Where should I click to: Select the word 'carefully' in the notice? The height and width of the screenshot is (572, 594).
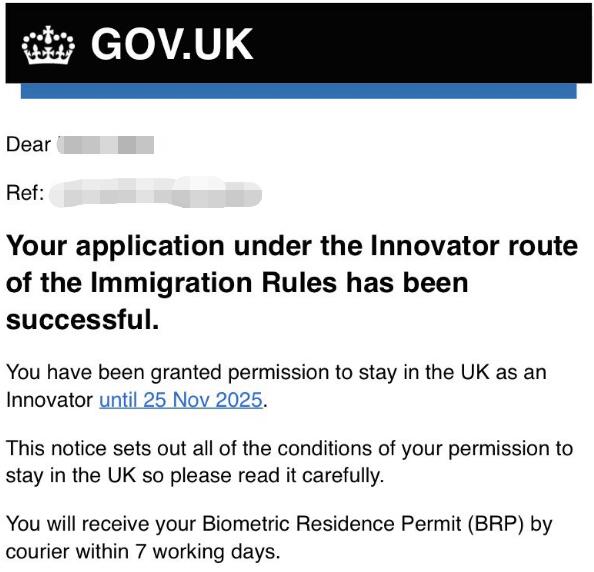341,476
